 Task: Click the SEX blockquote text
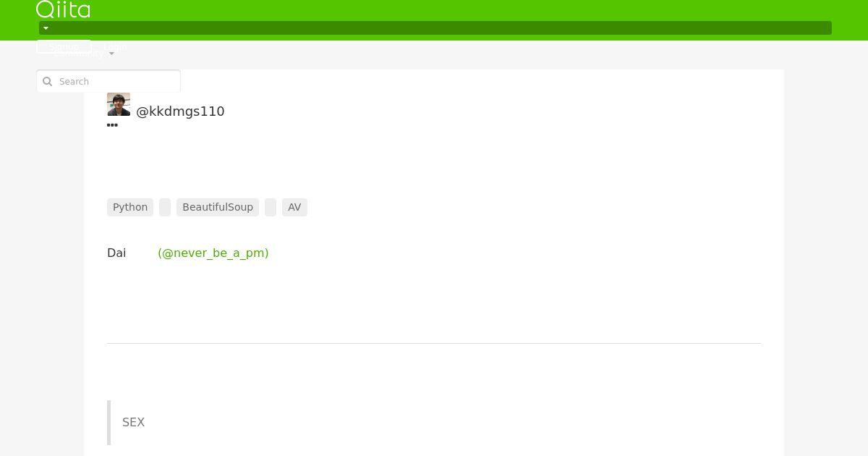point(134,422)
